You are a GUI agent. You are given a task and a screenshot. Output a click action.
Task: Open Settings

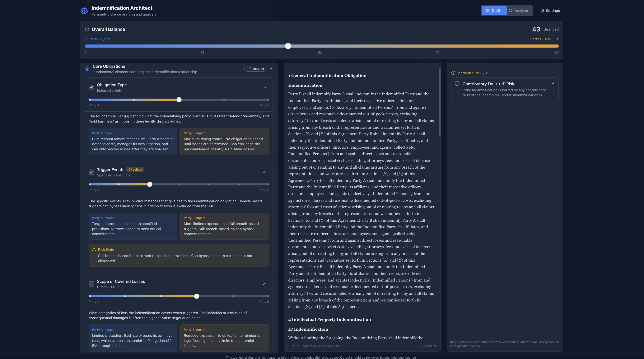pyautogui.click(x=550, y=11)
